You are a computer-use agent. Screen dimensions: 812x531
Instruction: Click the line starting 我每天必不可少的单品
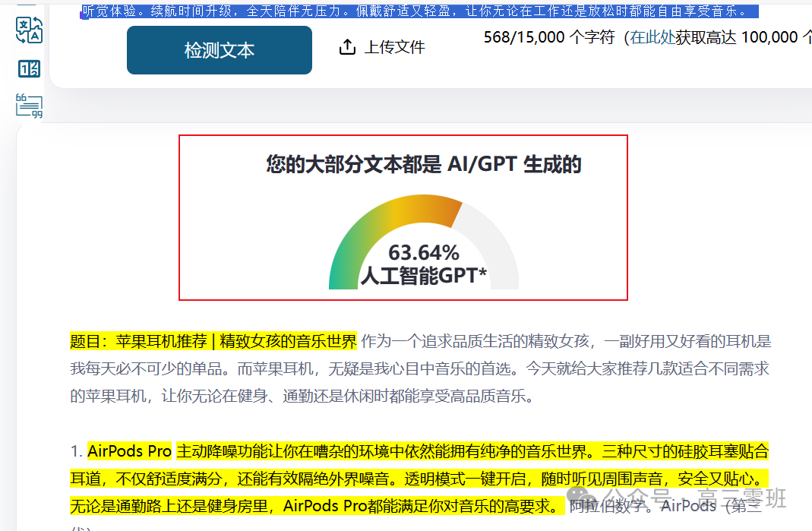click(419, 369)
